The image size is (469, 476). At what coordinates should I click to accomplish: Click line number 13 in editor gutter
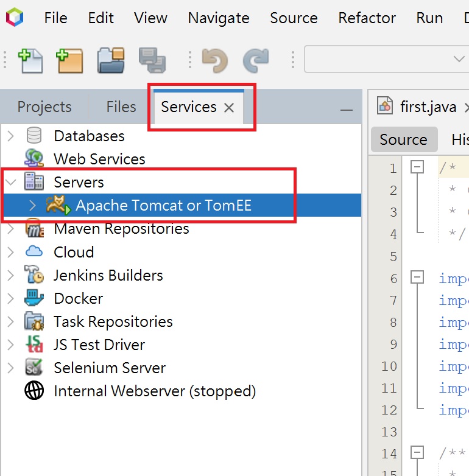389,432
